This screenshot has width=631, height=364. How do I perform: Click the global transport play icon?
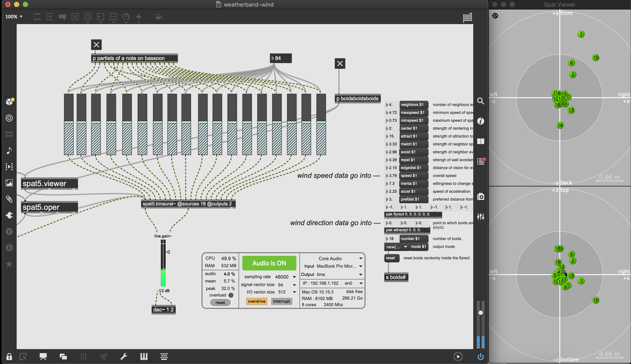coord(458,356)
